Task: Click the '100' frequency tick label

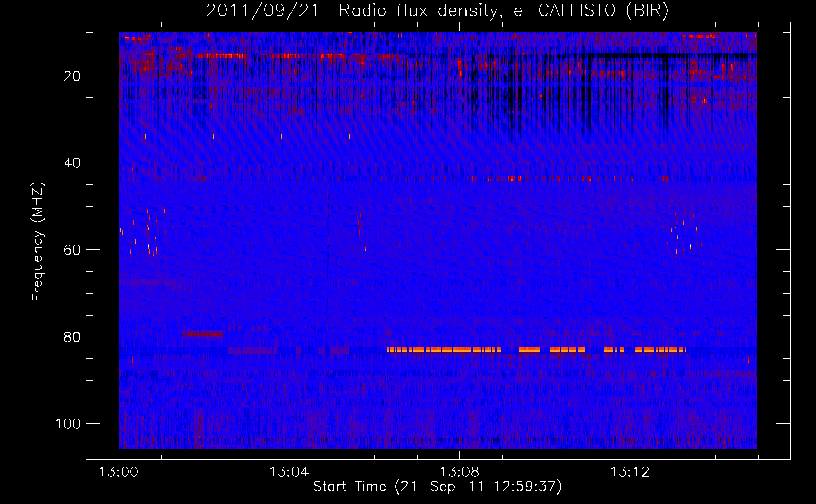Action: point(68,424)
